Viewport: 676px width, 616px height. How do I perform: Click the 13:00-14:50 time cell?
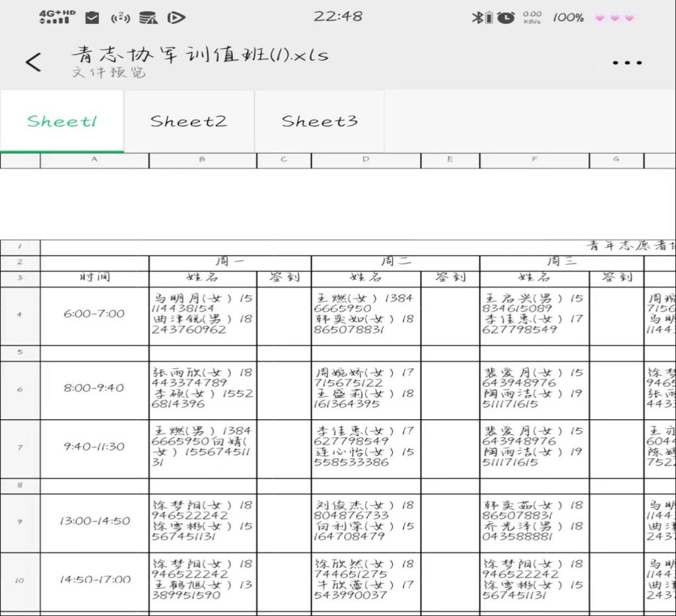coord(94,521)
